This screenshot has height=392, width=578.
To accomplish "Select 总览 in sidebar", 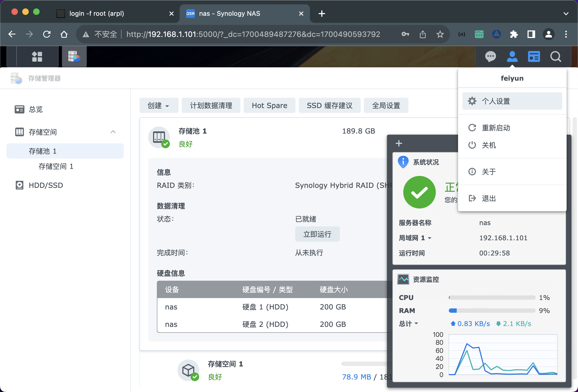I will click(x=65, y=109).
